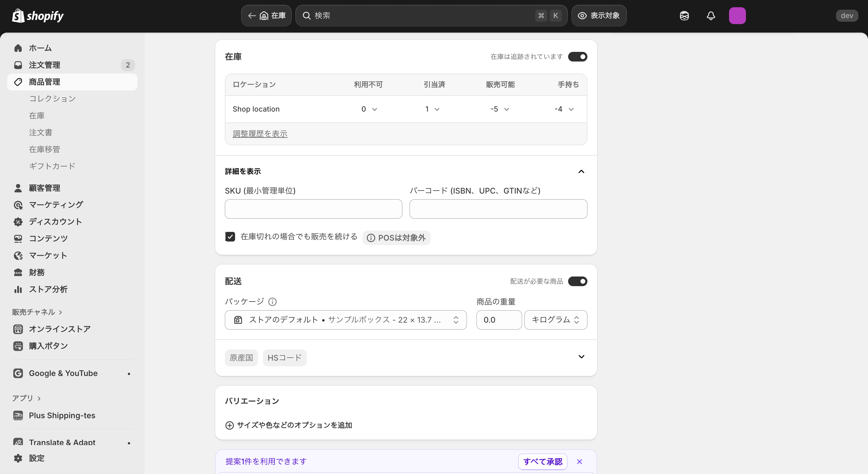
Task: Toggle the 在庫は追跡されています switch
Action: (577, 57)
